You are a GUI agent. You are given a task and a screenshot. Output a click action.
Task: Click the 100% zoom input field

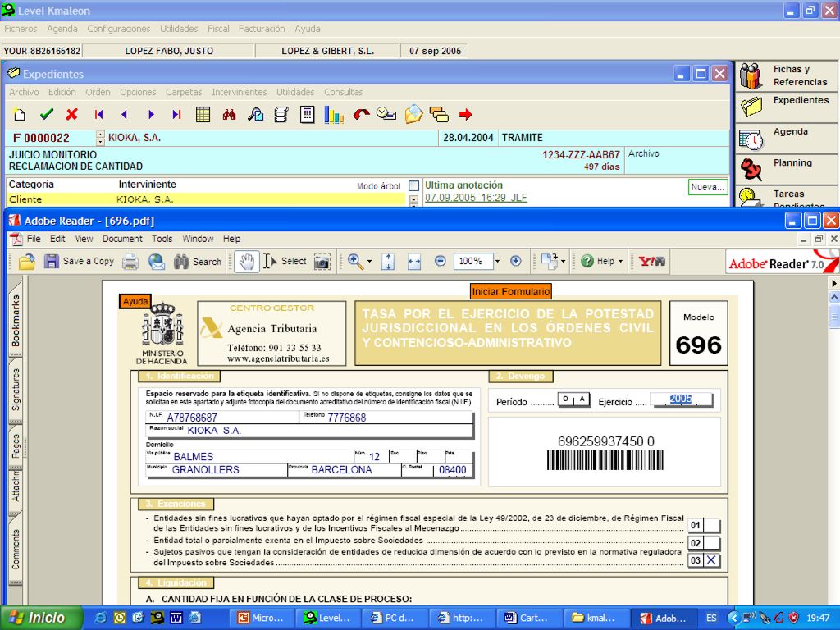[473, 262]
